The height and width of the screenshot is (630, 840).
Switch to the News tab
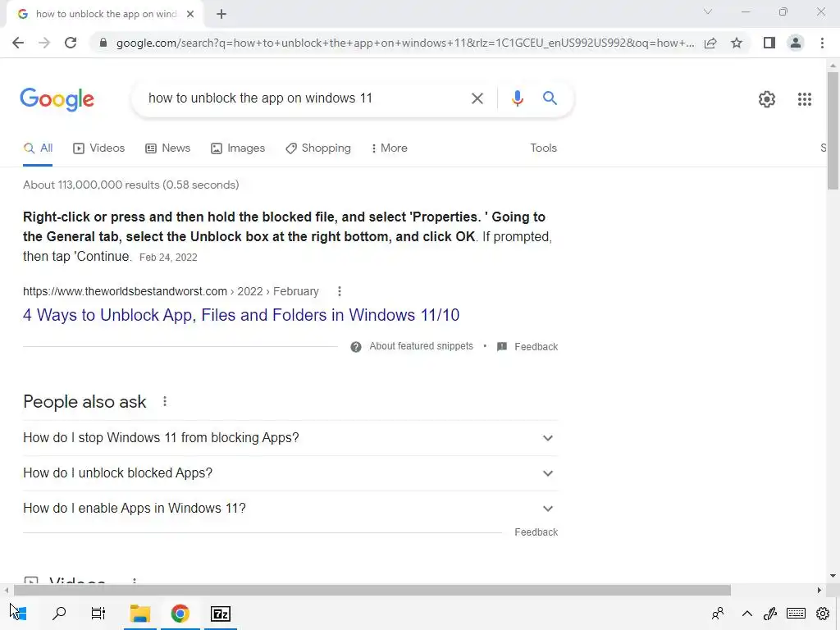tap(167, 148)
